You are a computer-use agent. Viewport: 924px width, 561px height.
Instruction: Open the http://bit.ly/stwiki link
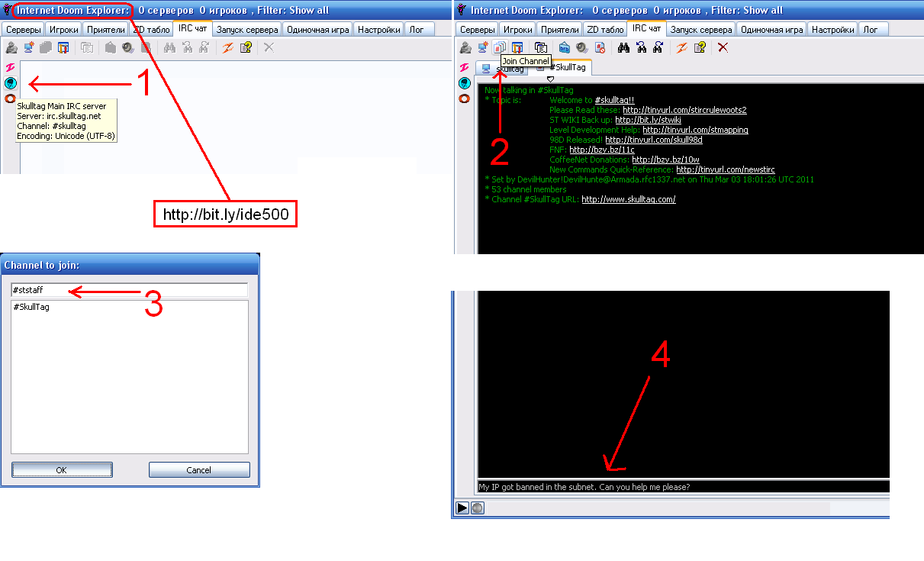[x=648, y=120]
